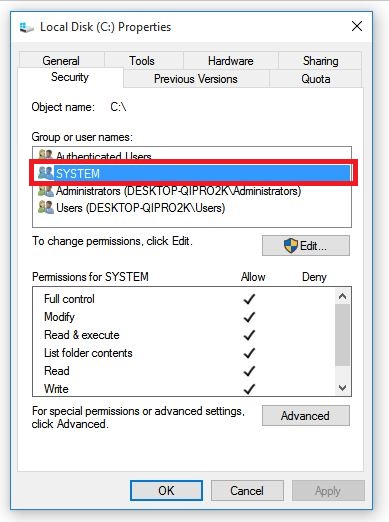Viewport: 389px width, 522px height.
Task: Switch to the Hardware tab
Action: (x=230, y=61)
